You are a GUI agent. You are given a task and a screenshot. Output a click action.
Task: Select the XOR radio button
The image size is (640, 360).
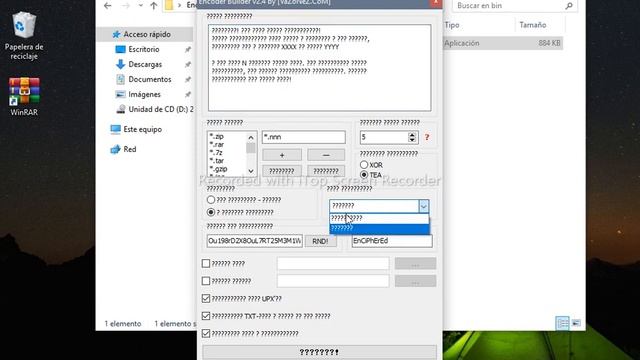point(364,165)
